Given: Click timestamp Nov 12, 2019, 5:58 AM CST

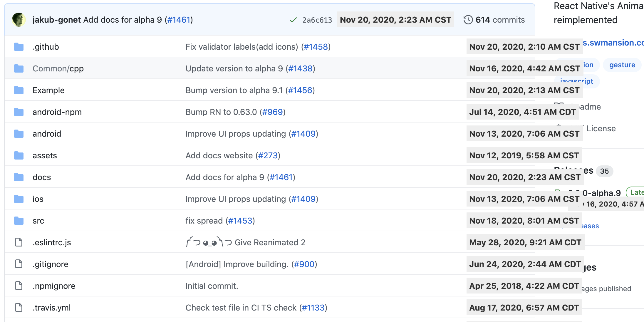Looking at the screenshot, I should tap(524, 155).
